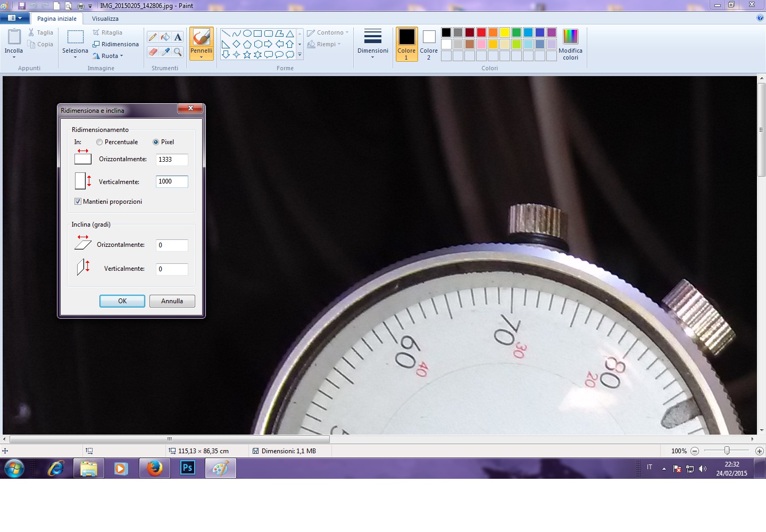Click Ridimensiona in the ribbon
Viewport: 766px width, 532px height.
click(115, 44)
